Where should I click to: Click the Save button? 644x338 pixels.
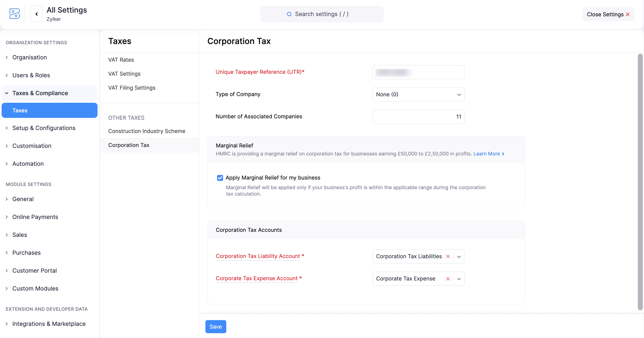click(216, 327)
